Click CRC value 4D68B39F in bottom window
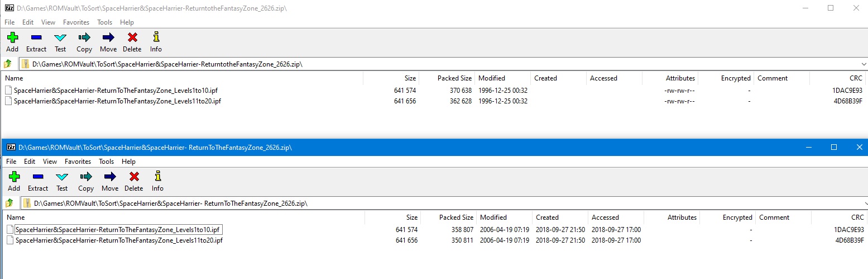Image resolution: width=868 pixels, height=279 pixels. pyautogui.click(x=849, y=240)
